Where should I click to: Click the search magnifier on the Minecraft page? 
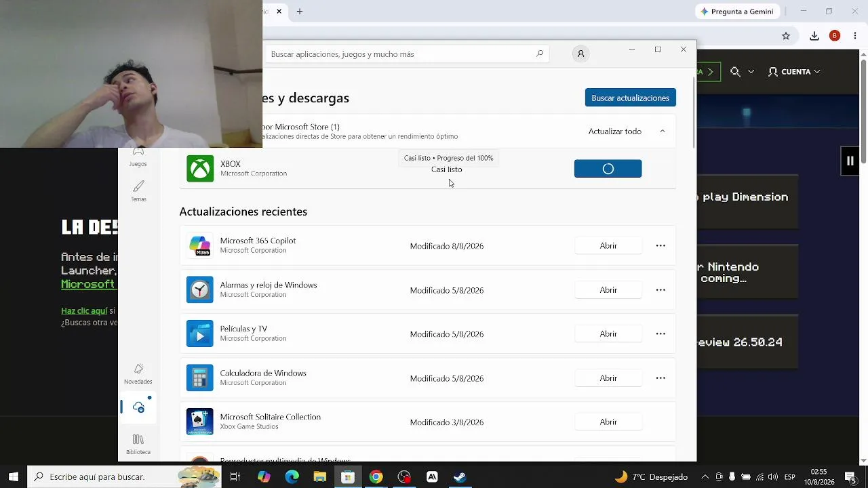735,71
